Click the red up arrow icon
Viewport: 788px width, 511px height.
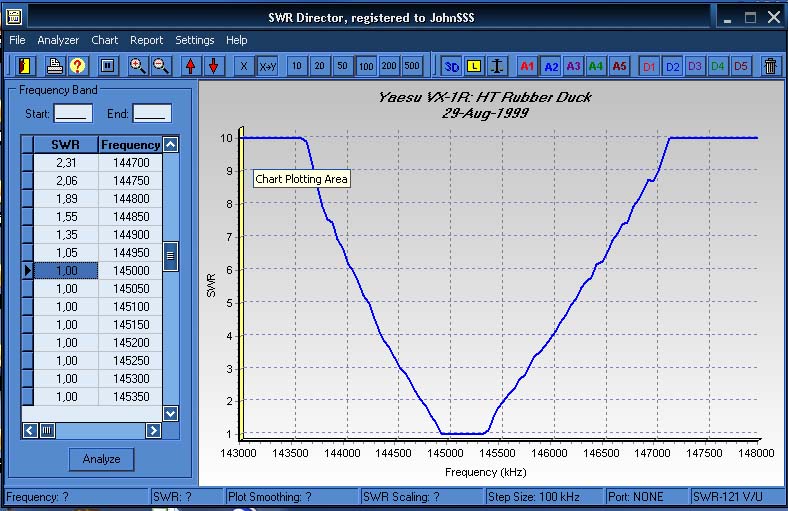tap(190, 66)
